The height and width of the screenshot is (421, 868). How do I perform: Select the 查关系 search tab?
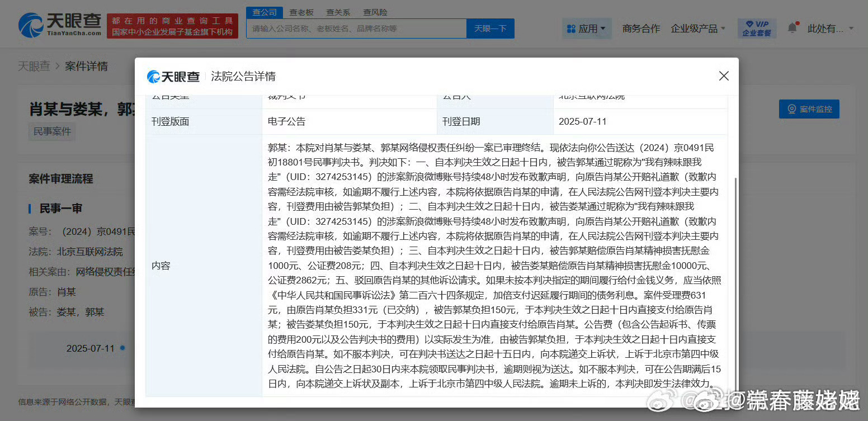(x=338, y=12)
